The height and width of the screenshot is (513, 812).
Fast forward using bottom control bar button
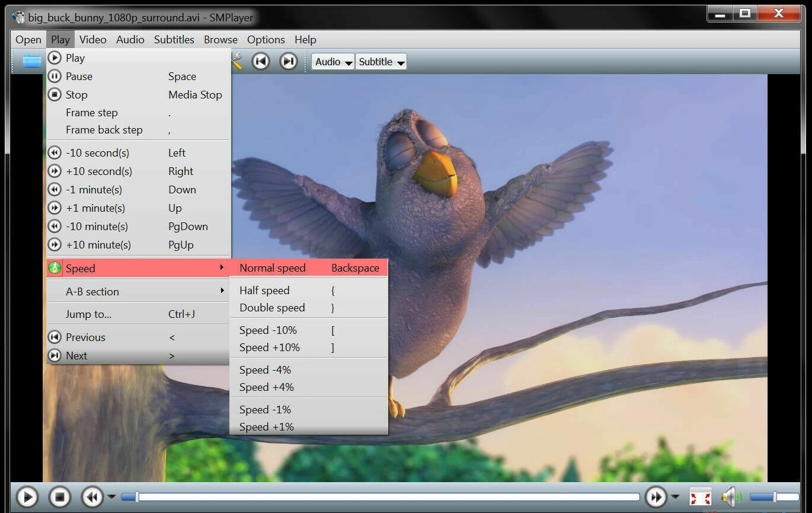click(x=656, y=497)
